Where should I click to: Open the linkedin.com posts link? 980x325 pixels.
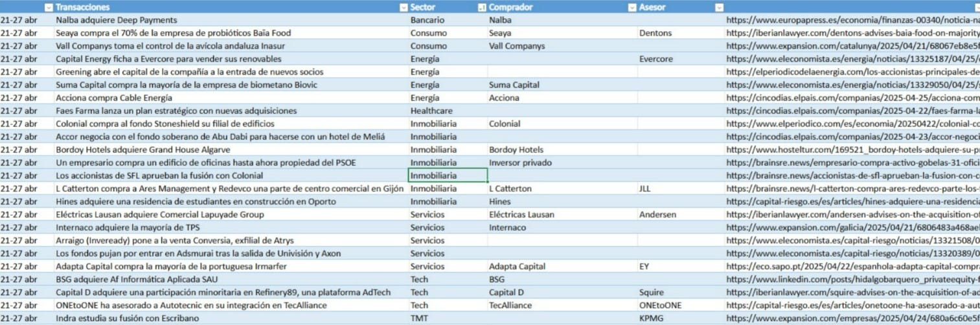tap(853, 279)
